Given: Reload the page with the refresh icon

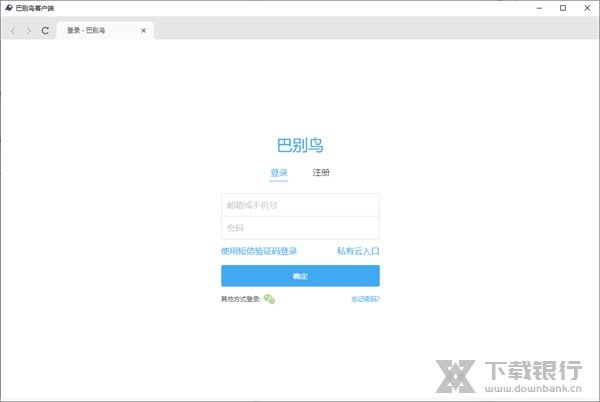Looking at the screenshot, I should click(45, 31).
